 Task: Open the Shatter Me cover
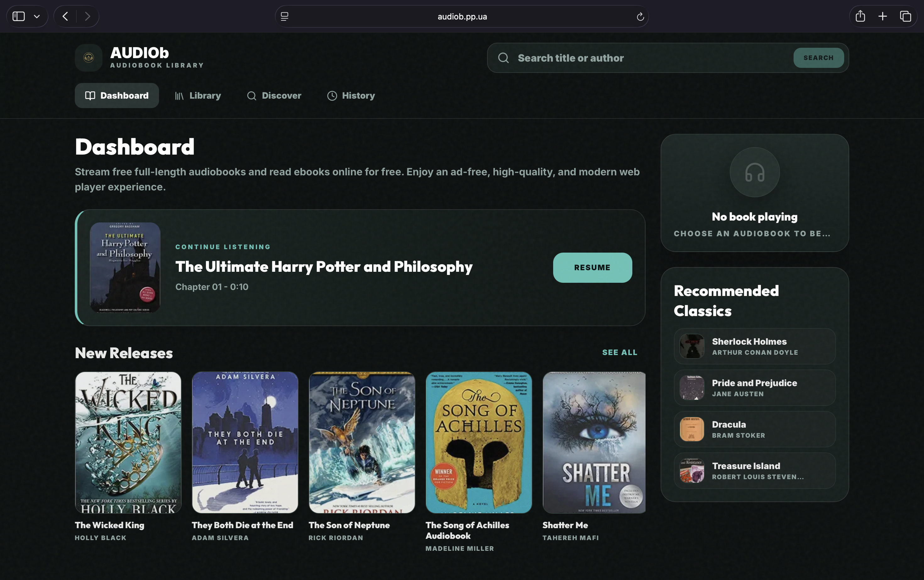point(594,442)
